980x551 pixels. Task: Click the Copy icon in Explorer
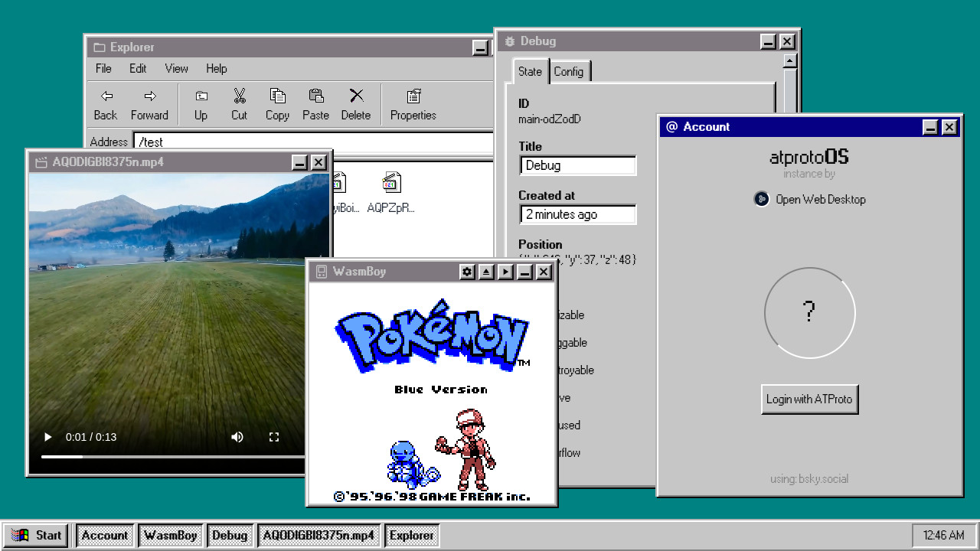pos(277,96)
